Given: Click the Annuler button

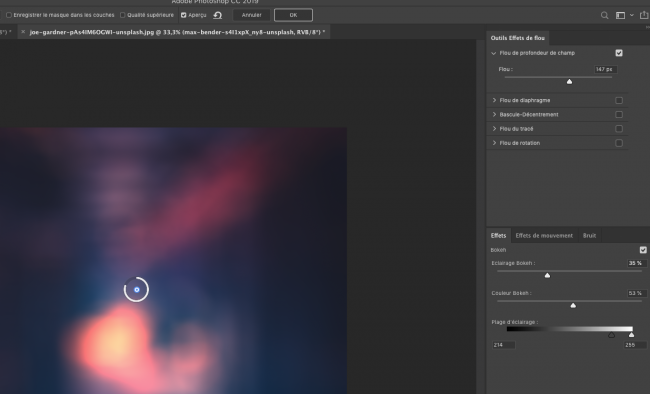Looking at the screenshot, I should (x=251, y=15).
